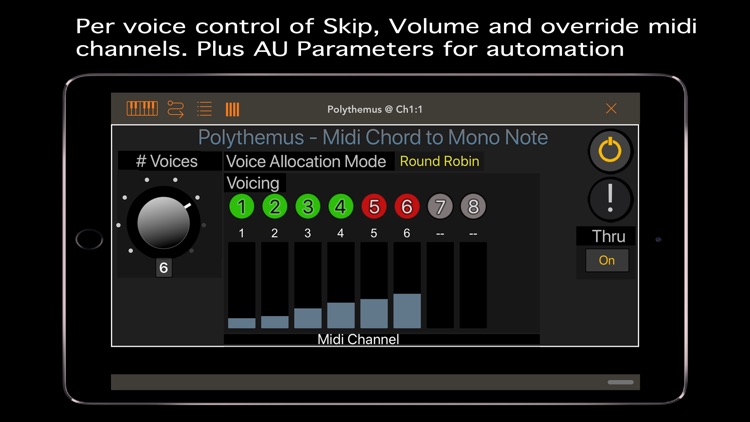The width and height of the screenshot is (750, 422).
Task: Toggle gray voice 7 circle
Action: tap(440, 207)
